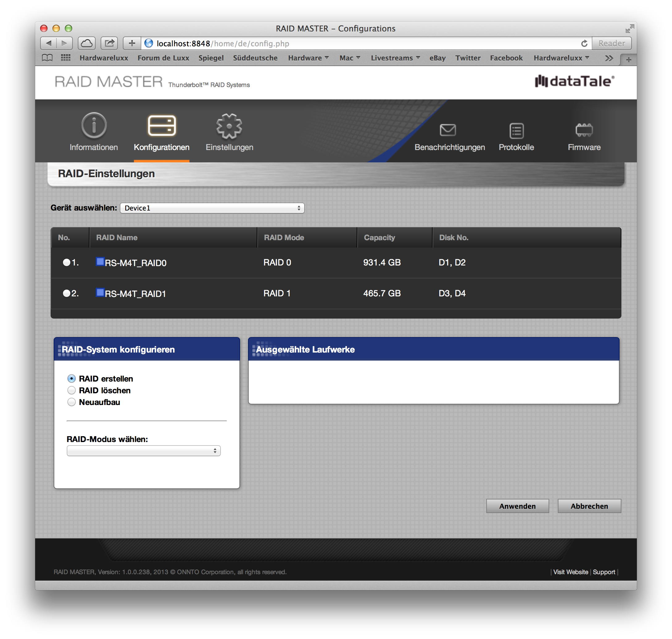Open the Informationen info icon
The image size is (672, 639).
coord(94,126)
